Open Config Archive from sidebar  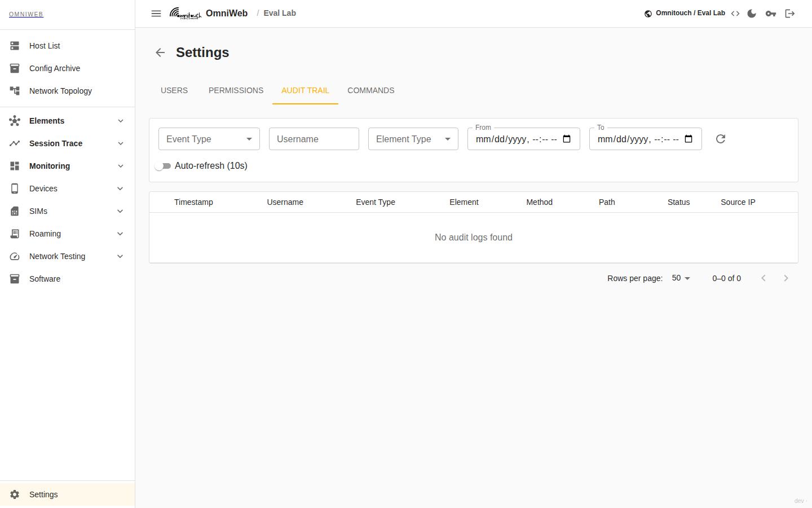click(68, 68)
